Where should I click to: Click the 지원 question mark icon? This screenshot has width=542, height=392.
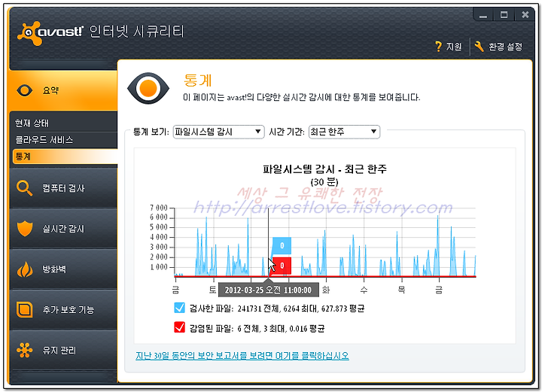(x=438, y=47)
